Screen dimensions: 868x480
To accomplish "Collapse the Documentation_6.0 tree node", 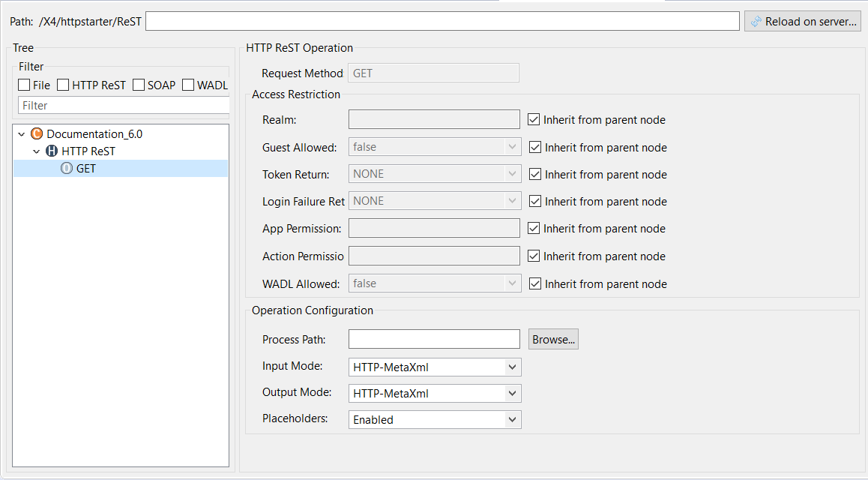I will coord(22,134).
